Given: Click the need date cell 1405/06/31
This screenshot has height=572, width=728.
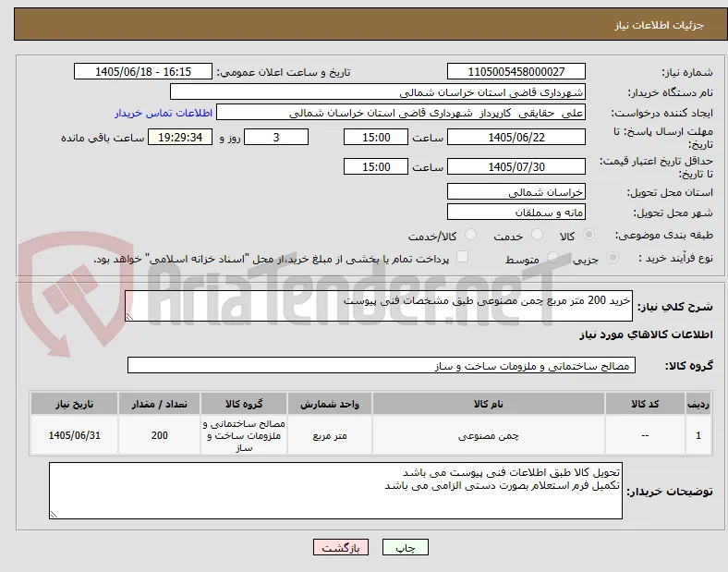Looking at the screenshot, I should click(x=74, y=435).
